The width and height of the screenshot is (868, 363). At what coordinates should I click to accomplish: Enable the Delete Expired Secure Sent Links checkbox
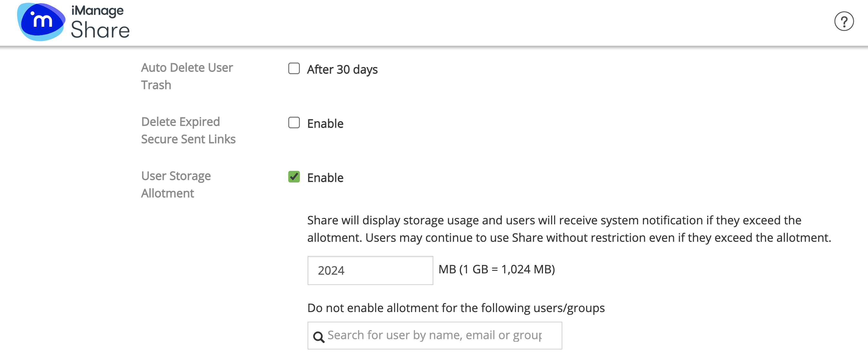pos(293,123)
